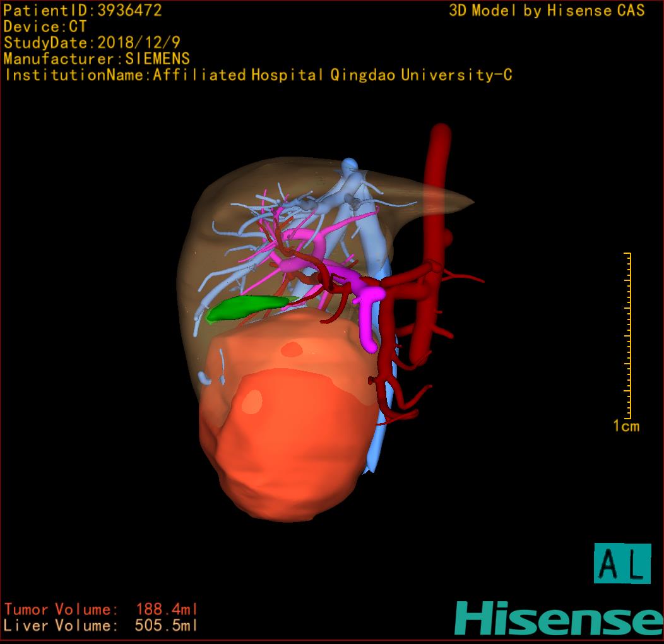
Task: Click the small blue vessel fragments left of tumor
Action: coord(211,373)
